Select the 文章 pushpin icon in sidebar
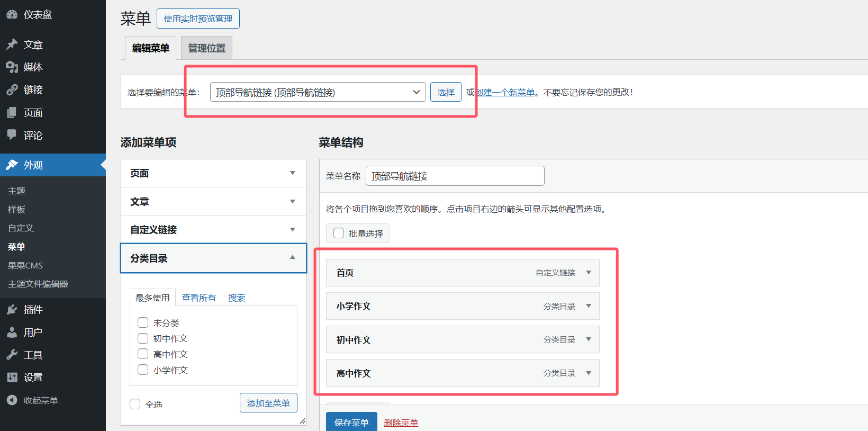This screenshot has width=868, height=431. point(12,44)
